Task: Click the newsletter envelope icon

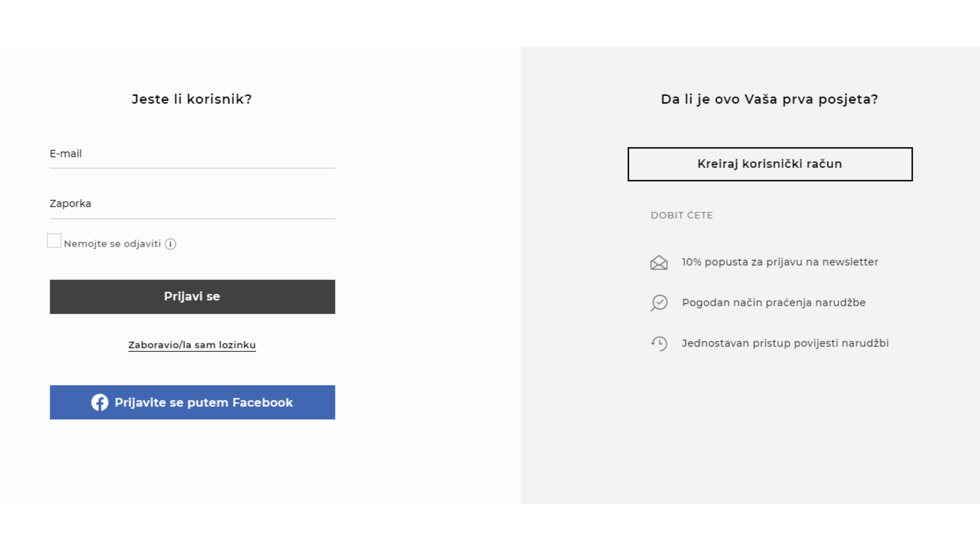Action: tap(658, 262)
